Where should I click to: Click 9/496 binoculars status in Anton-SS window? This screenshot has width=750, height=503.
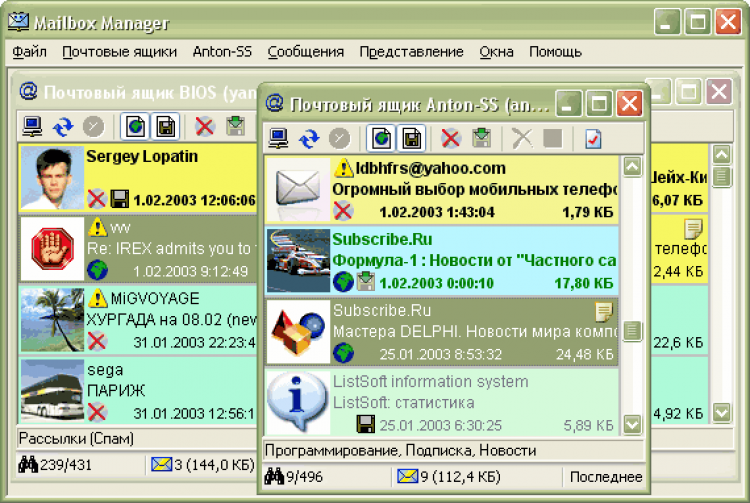tap(294, 476)
